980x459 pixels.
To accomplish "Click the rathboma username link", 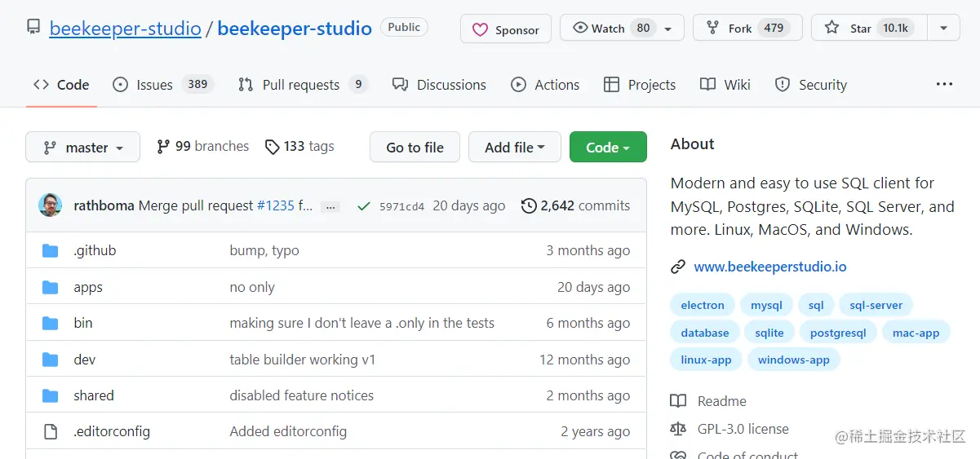I will [x=104, y=205].
